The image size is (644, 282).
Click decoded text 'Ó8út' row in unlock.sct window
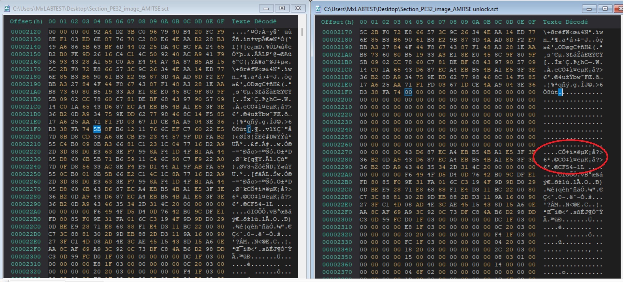[x=573, y=92]
